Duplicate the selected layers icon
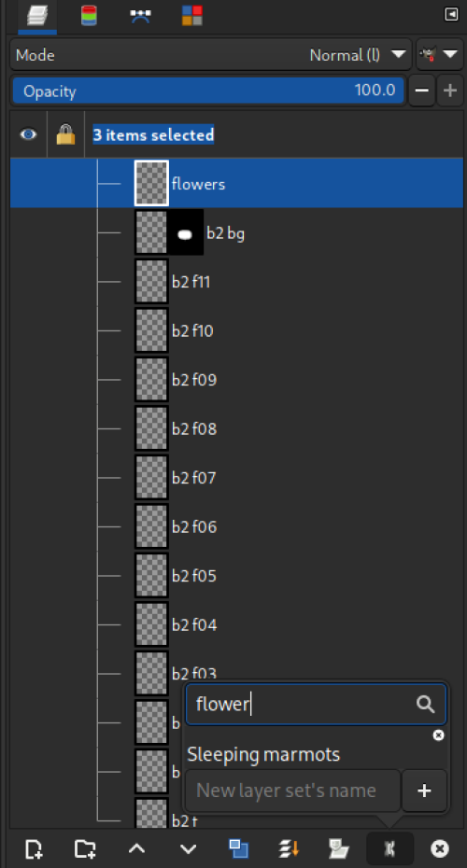The image size is (467, 868). coord(237,848)
